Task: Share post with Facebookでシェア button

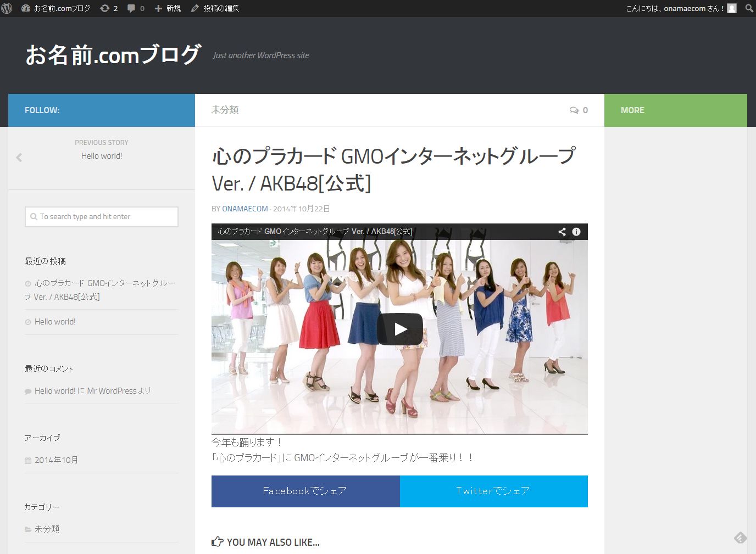Action: [305, 491]
